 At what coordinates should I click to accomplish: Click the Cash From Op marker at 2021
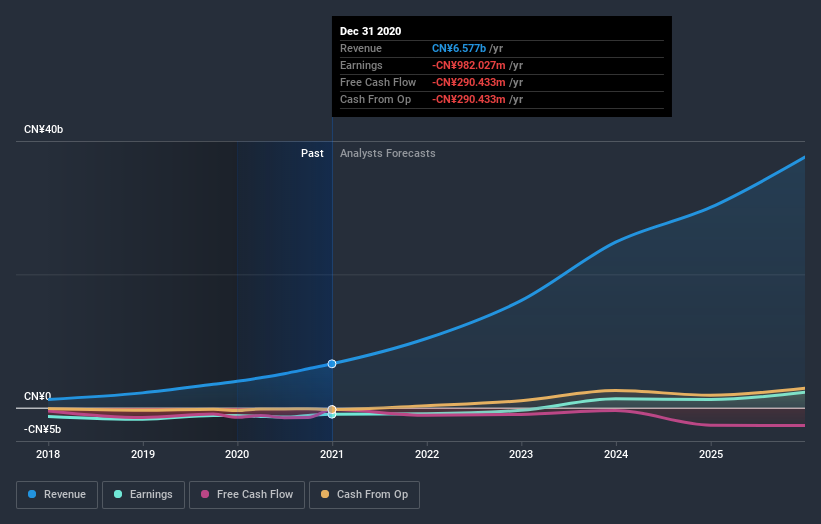pyautogui.click(x=332, y=409)
